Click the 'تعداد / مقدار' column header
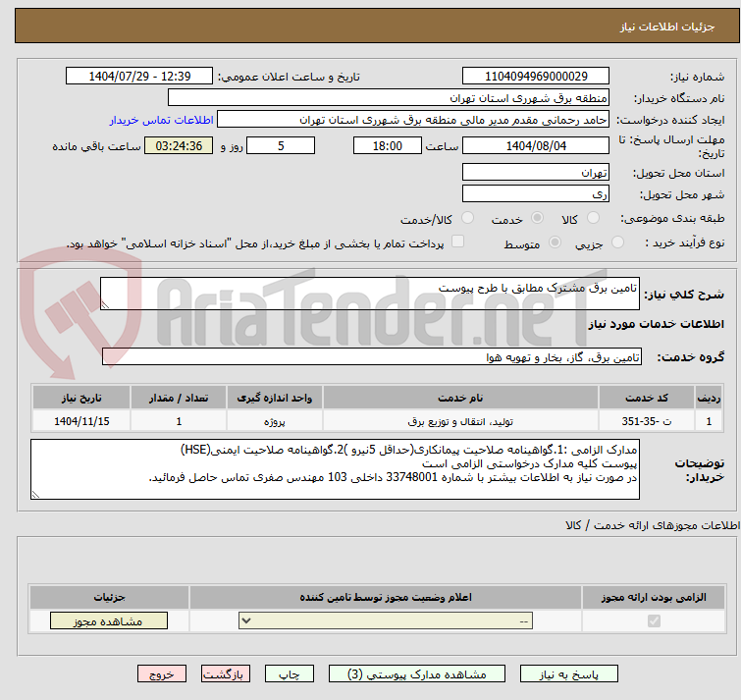The width and height of the screenshot is (741, 700). pos(179,398)
